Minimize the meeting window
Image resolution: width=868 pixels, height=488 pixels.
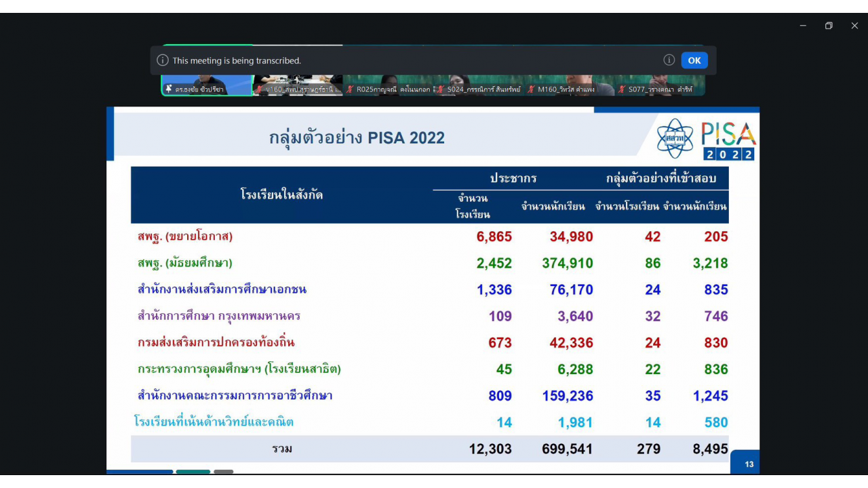tap(803, 26)
